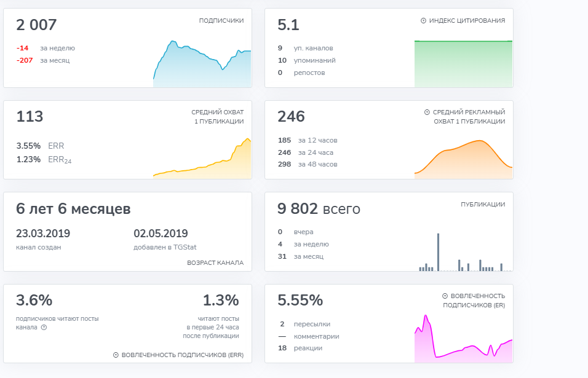Click the green citation index chart
This screenshot has height=378, width=588.
coord(463,64)
